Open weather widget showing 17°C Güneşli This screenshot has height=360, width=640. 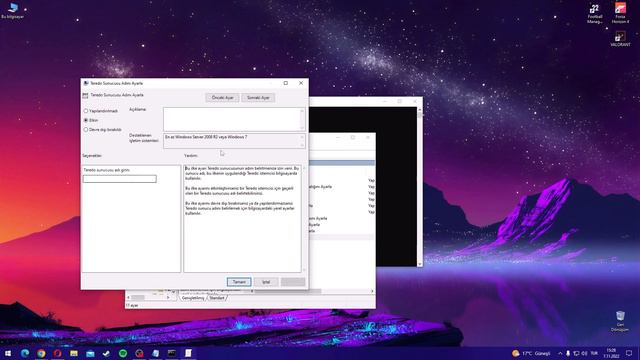tap(531, 353)
